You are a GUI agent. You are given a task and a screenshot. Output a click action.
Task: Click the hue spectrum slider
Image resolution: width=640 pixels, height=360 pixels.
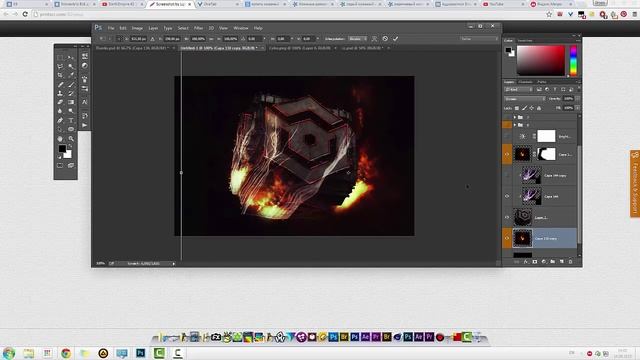pos(573,60)
